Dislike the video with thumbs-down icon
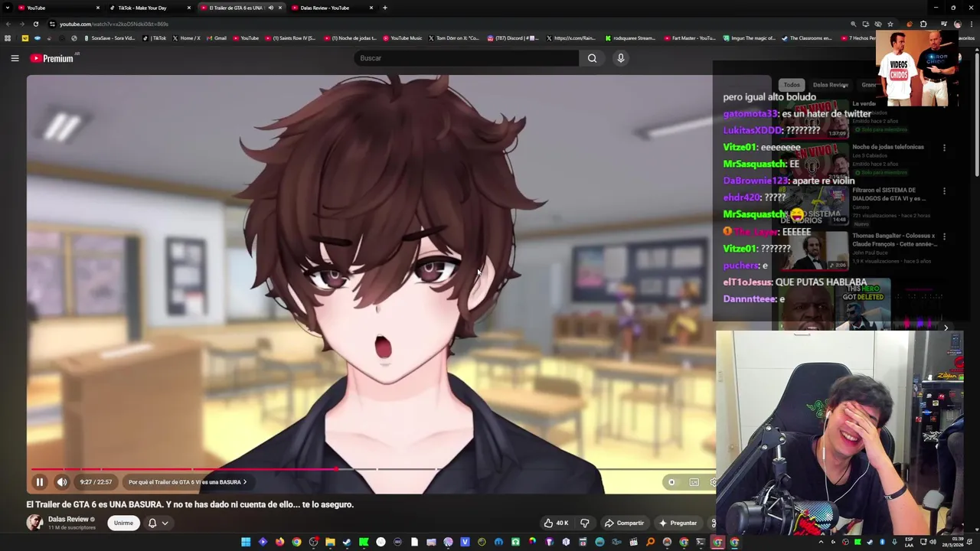The height and width of the screenshot is (551, 980). pos(585,523)
